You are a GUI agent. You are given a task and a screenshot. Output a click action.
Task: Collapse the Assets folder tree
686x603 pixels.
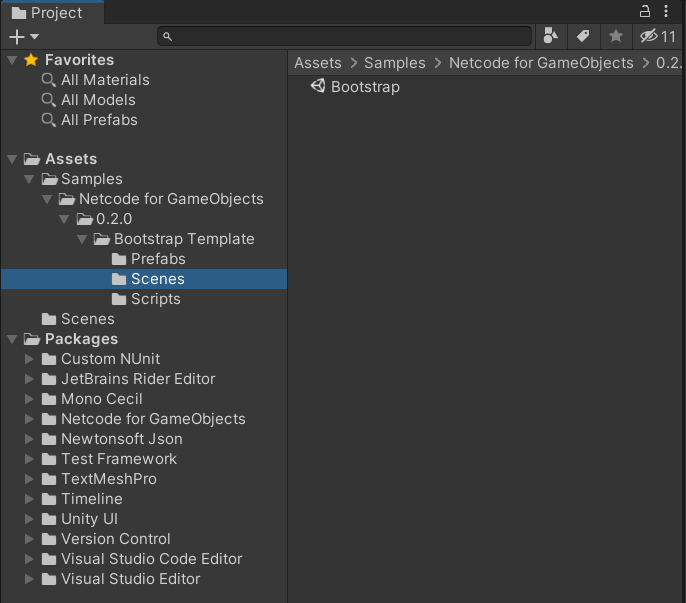coord(12,159)
